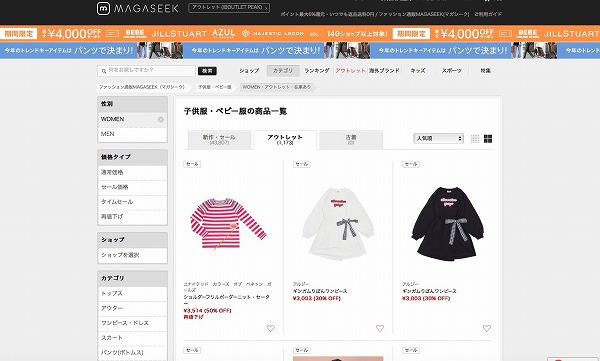The height and width of the screenshot is (361, 600).
Task: Select the トップス category filter
Action: click(x=132, y=294)
